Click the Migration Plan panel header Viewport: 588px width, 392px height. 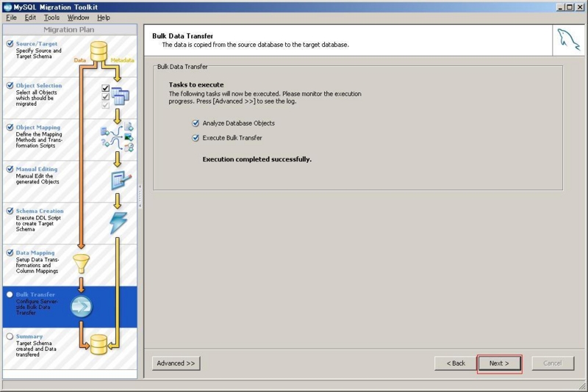click(x=70, y=29)
